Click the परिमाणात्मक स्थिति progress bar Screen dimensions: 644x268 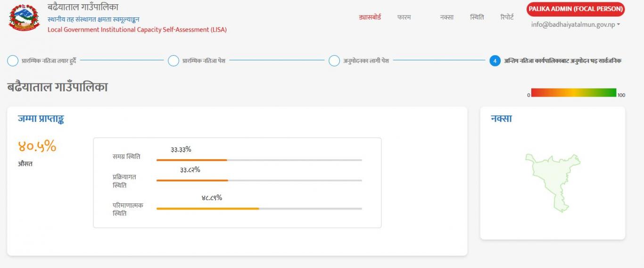point(259,208)
